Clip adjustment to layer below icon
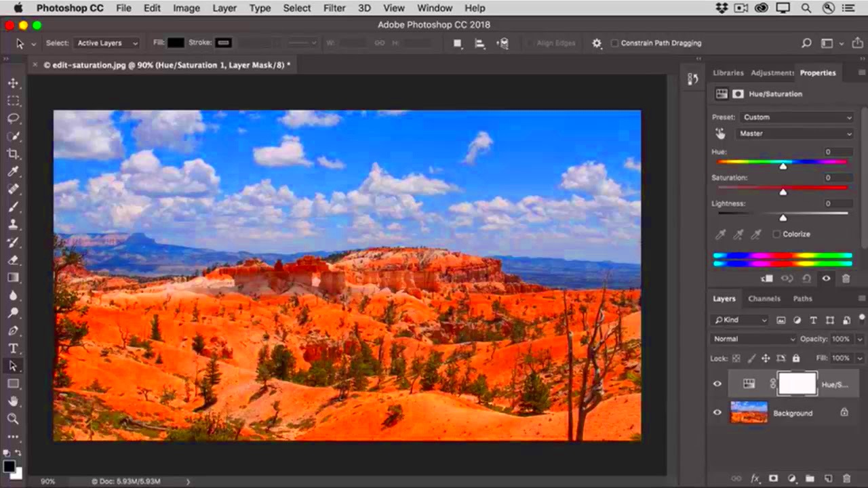868x488 pixels. click(767, 279)
